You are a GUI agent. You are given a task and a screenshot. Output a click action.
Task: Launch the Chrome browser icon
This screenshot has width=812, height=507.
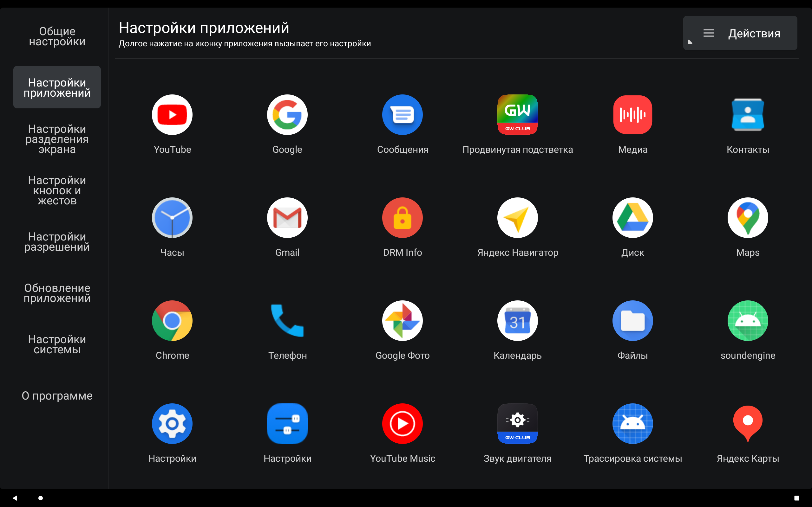tap(172, 321)
